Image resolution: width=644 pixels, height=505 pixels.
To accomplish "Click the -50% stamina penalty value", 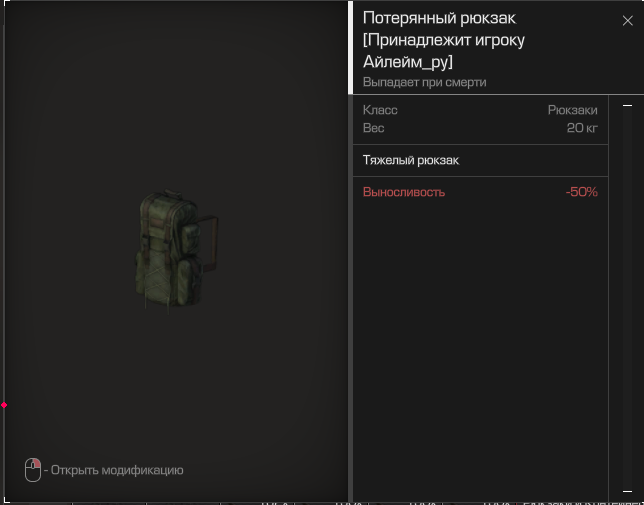I will 582,192.
